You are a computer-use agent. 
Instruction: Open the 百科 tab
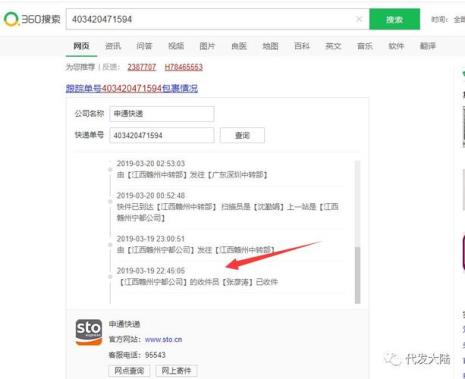[302, 46]
